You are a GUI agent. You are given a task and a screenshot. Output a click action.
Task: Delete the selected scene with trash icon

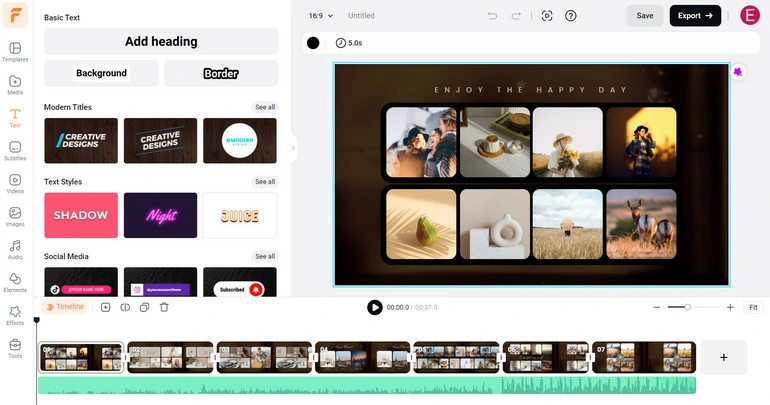pyautogui.click(x=164, y=307)
